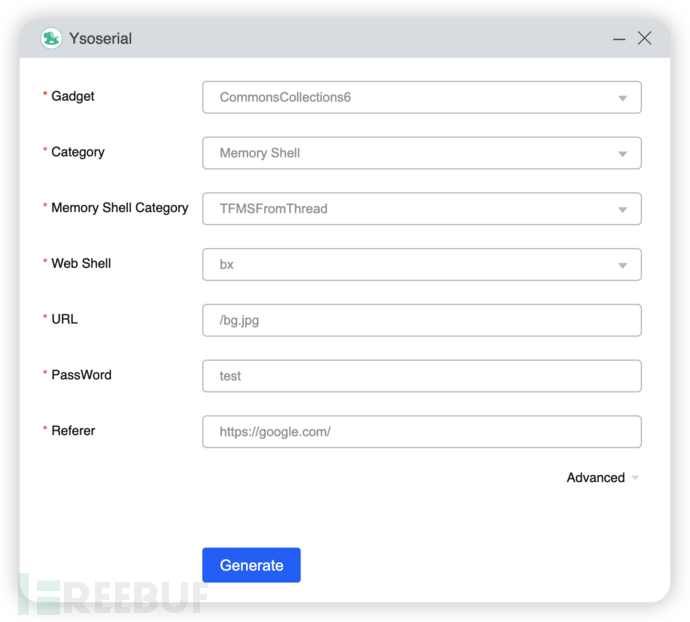This screenshot has width=690, height=622.
Task: Select the Referer text field
Action: [x=422, y=431]
